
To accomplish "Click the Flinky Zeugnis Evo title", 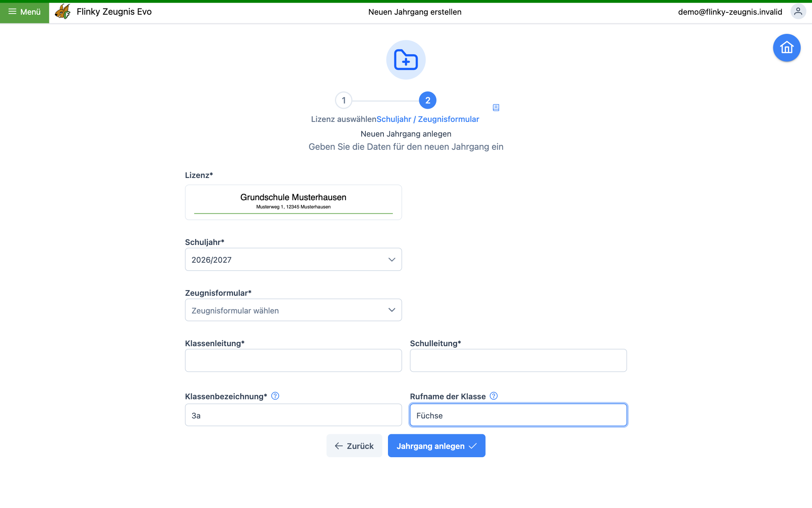I will pyautogui.click(x=114, y=12).
